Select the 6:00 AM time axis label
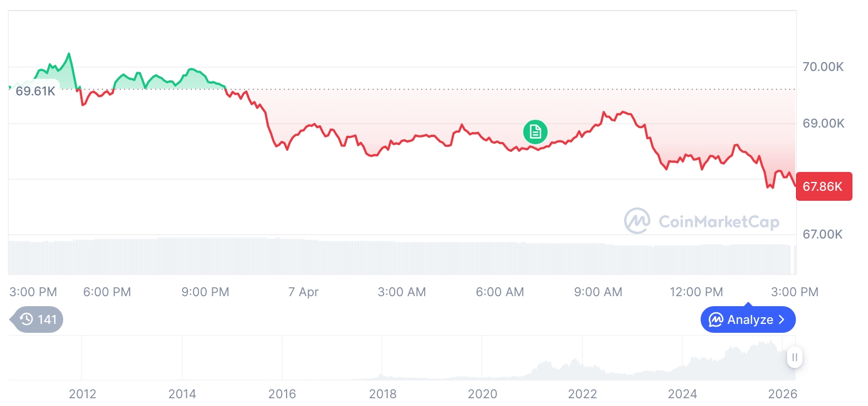Screen dimensions: 868x406 point(500,292)
